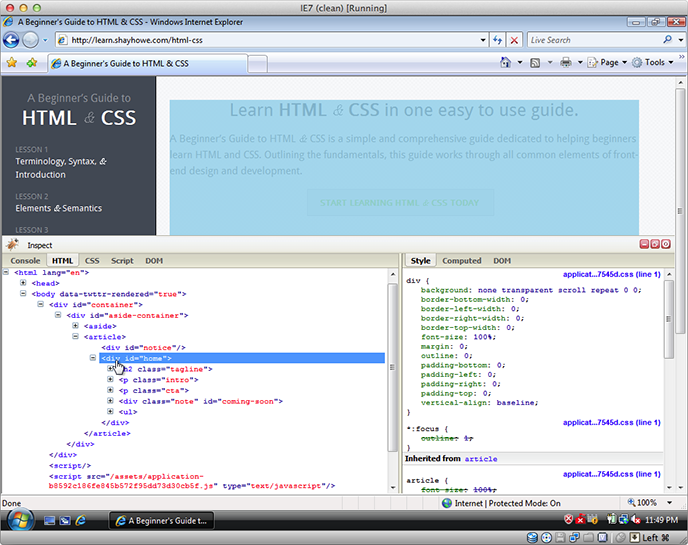This screenshot has width=688, height=545.
Task: Expand the head node
Action: coord(23,283)
